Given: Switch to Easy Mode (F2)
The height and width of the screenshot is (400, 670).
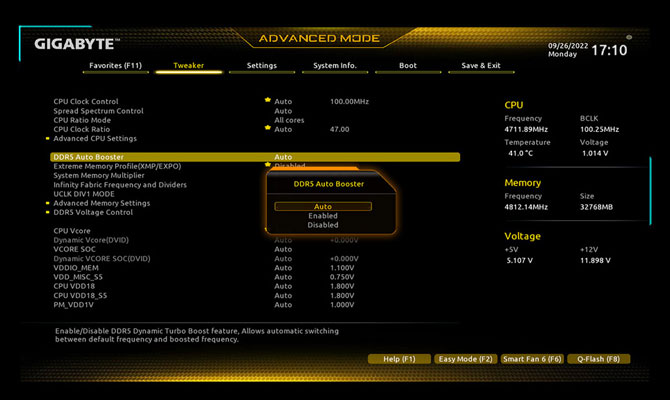Looking at the screenshot, I should click(465, 359).
